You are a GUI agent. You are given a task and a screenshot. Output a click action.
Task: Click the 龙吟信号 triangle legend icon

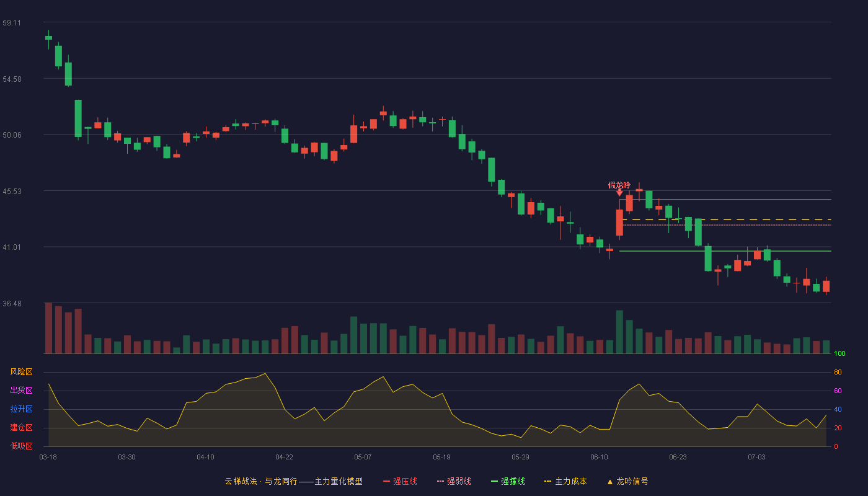(610, 482)
